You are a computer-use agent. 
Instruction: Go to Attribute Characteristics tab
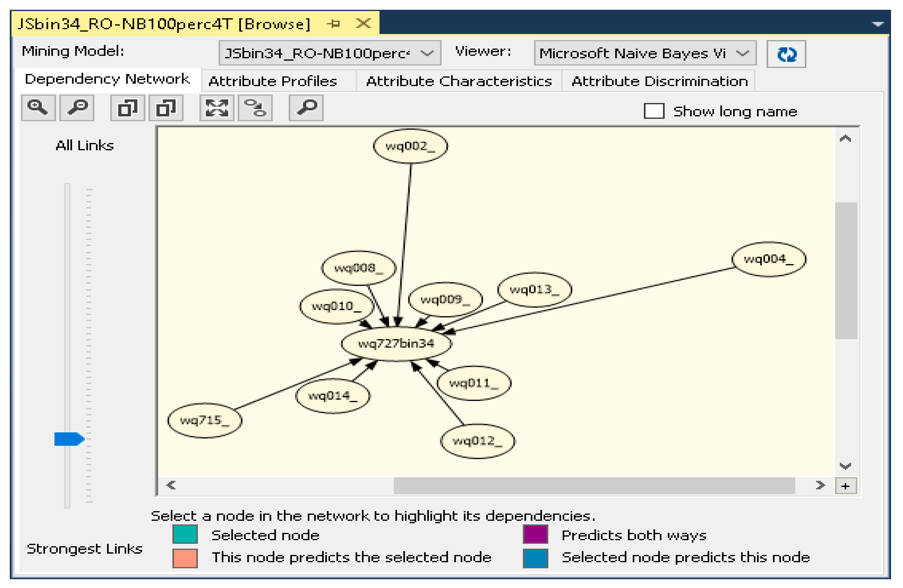[459, 81]
